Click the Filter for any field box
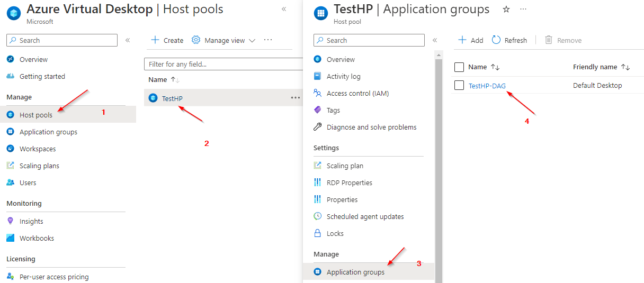 223,64
